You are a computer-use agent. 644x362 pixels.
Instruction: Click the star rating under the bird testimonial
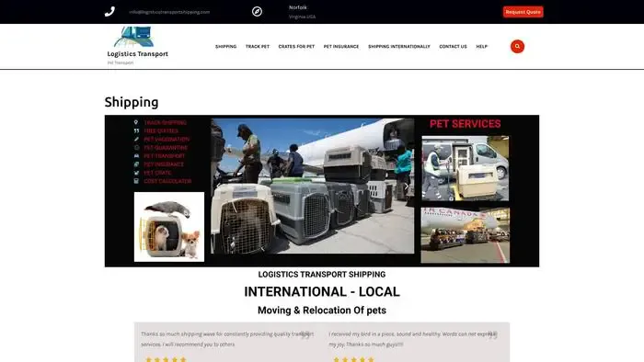coord(353,359)
